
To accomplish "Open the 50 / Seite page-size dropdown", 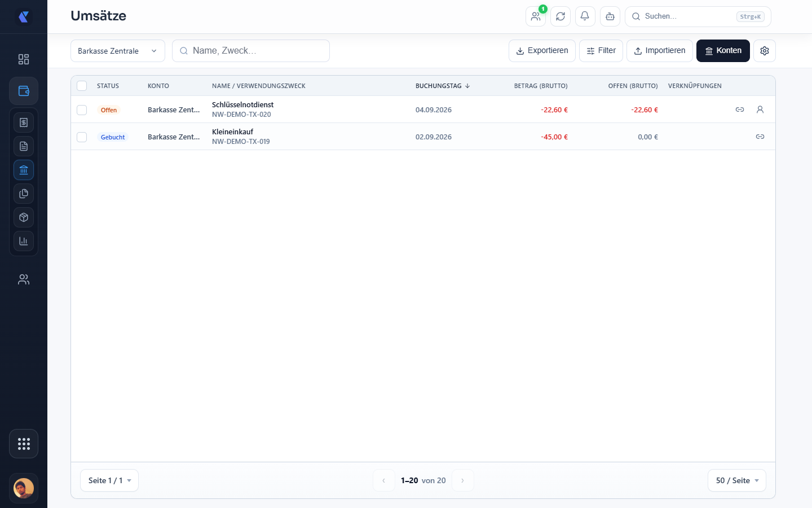I will (x=737, y=480).
